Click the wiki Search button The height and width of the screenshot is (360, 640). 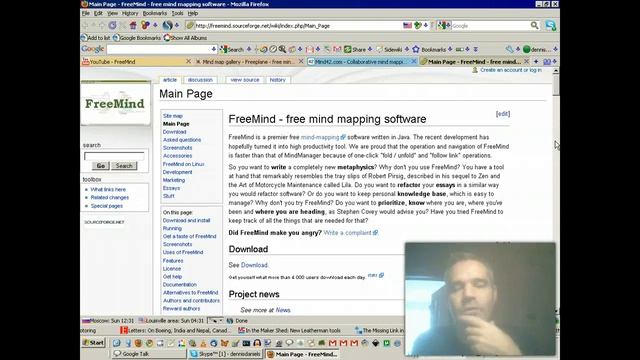click(124, 166)
